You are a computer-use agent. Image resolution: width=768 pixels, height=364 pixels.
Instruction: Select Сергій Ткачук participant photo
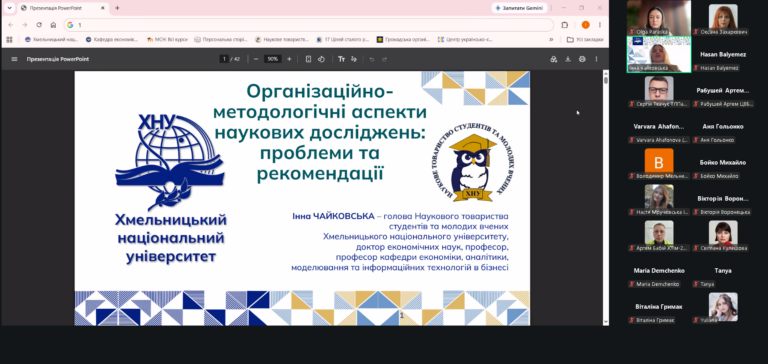(659, 88)
